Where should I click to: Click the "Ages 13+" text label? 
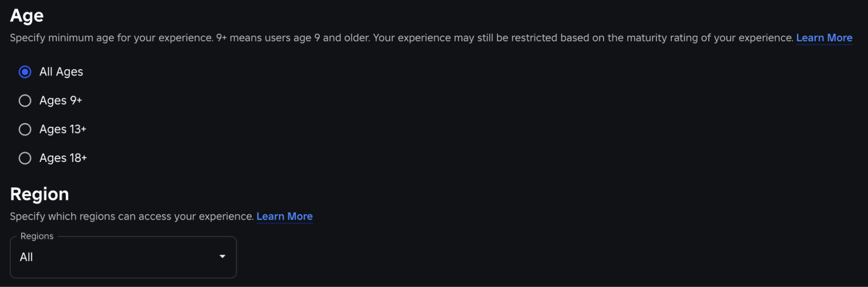coord(63,129)
